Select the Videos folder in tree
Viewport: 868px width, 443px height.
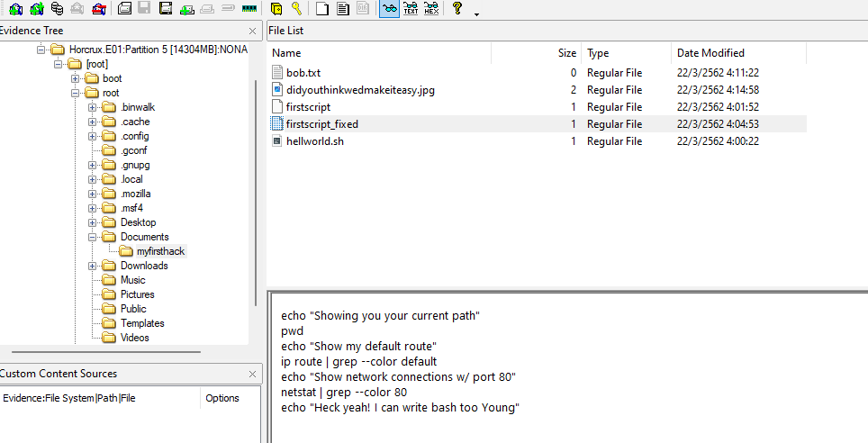click(134, 338)
